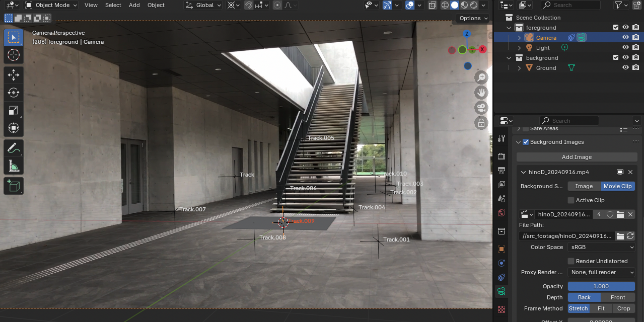Screen dimensions: 644x322
Task: Toggle proportional editing
Action: [x=277, y=5]
